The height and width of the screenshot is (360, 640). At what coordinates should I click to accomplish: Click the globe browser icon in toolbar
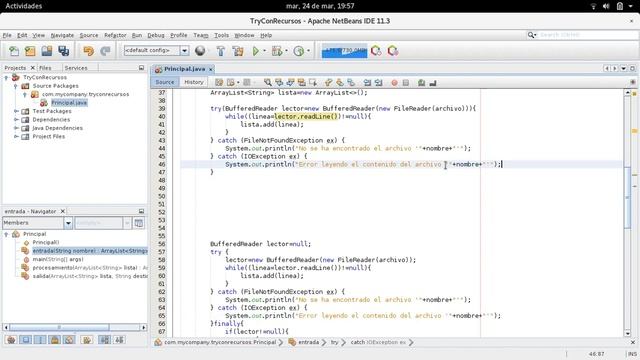pos(200,51)
